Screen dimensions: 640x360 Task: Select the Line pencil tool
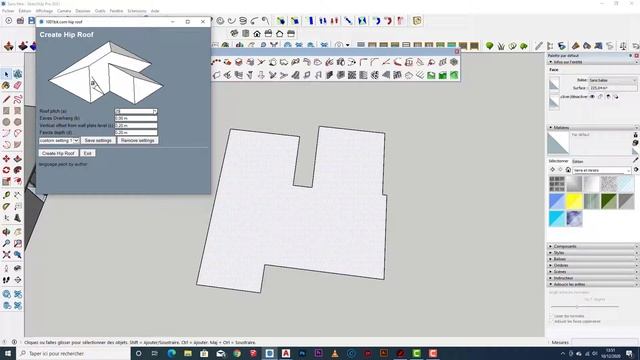click(x=6, y=99)
